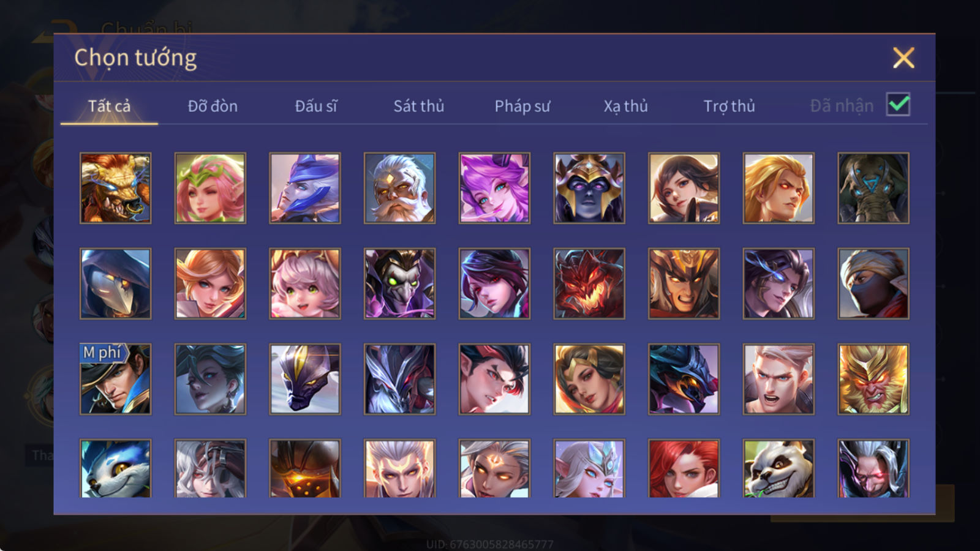Switch to the Đỡ đòn tab
Image resolution: width=980 pixels, height=551 pixels.
point(213,106)
